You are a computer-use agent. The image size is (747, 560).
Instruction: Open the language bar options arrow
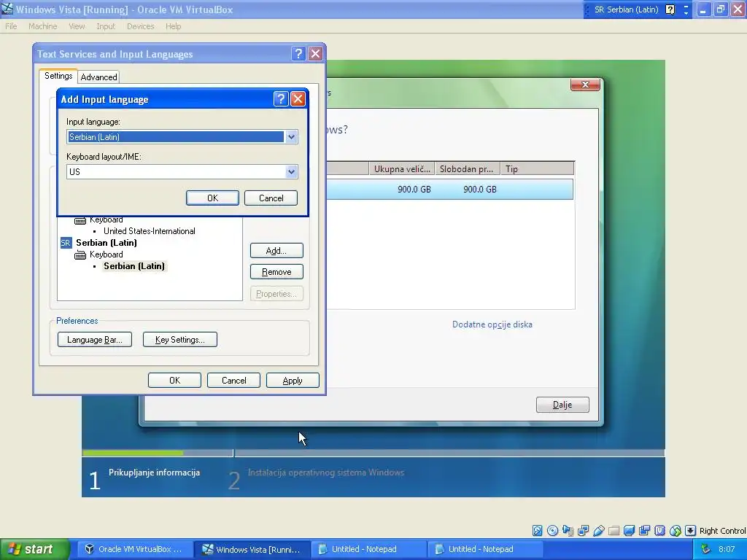point(686,13)
